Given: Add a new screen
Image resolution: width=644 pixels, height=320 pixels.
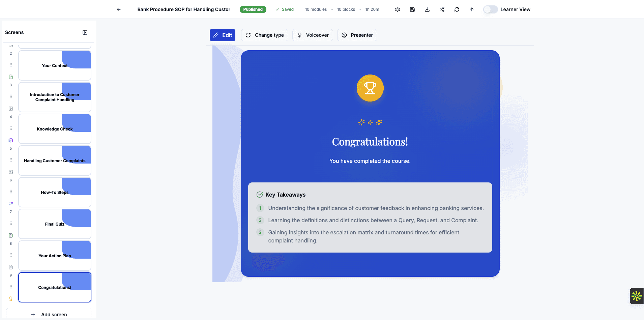Looking at the screenshot, I should 49,314.
